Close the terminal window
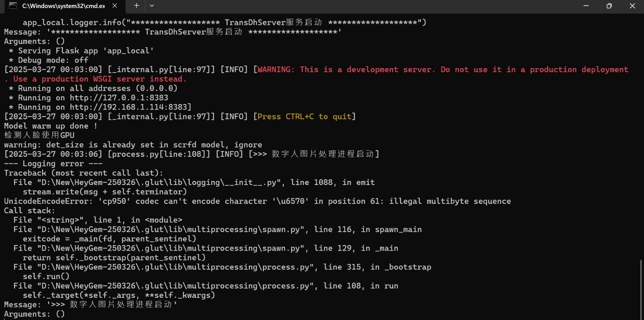Viewport: 644px width, 320px height. [632, 6]
